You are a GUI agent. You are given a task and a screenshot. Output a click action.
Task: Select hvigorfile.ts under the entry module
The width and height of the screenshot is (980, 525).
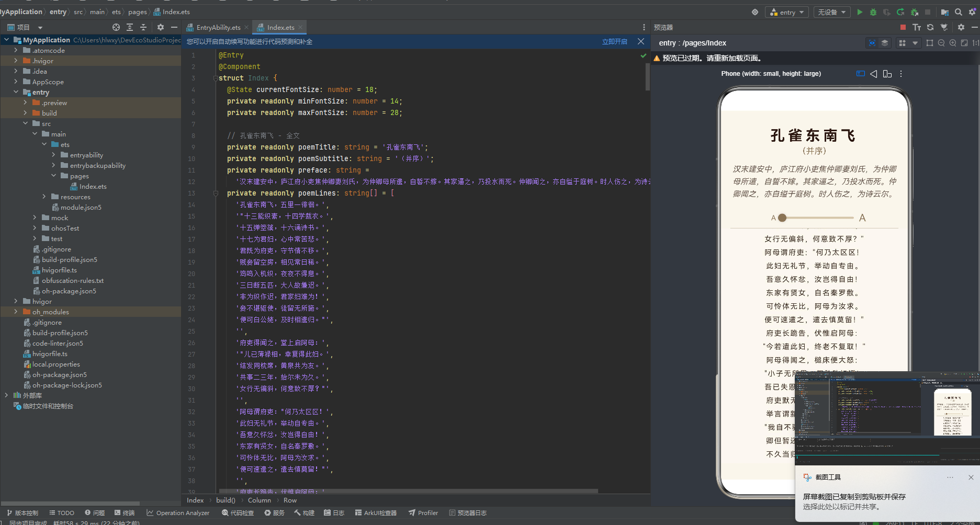click(x=54, y=270)
